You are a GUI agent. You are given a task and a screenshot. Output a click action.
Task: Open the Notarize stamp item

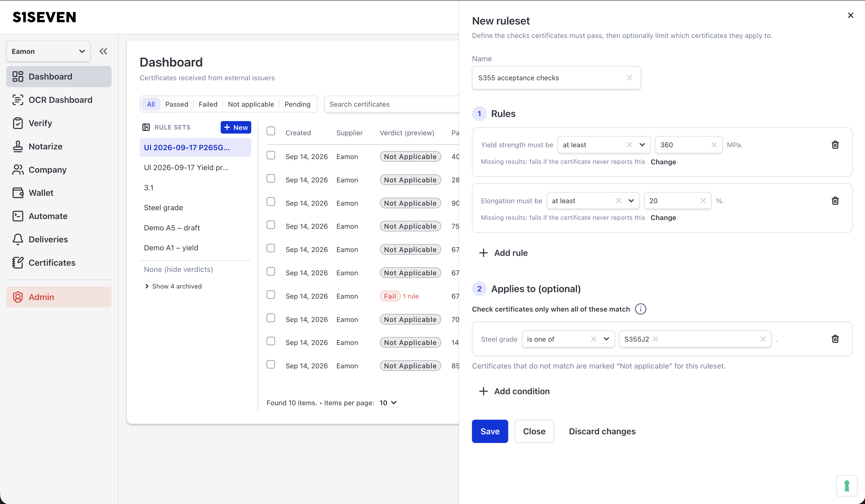point(59,147)
